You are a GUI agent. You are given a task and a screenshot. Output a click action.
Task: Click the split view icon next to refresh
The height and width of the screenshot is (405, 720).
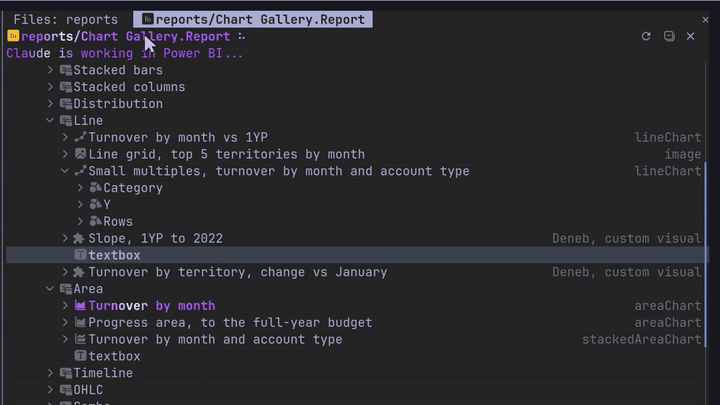tap(669, 36)
